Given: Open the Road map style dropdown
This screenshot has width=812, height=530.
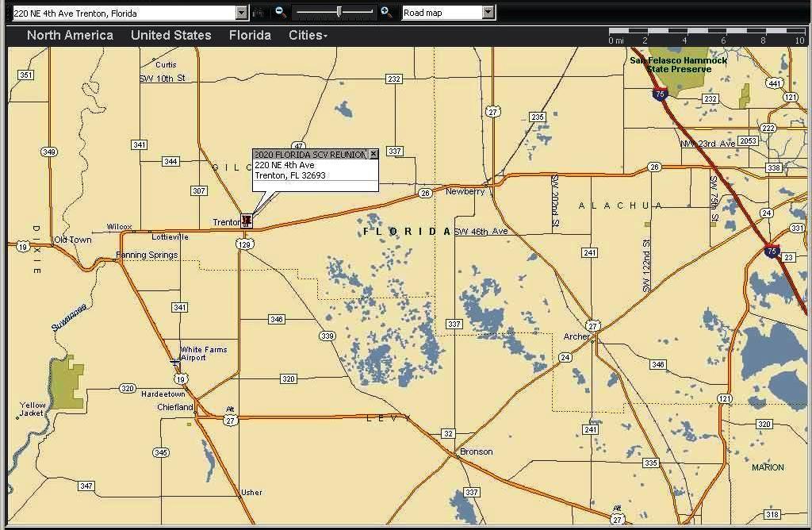Looking at the screenshot, I should (x=488, y=13).
